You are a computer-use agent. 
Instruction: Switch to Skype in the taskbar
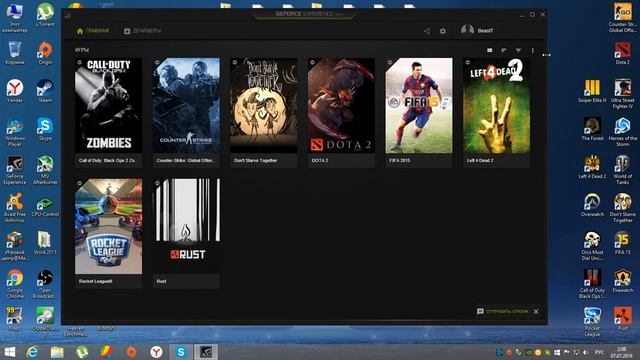181,352
